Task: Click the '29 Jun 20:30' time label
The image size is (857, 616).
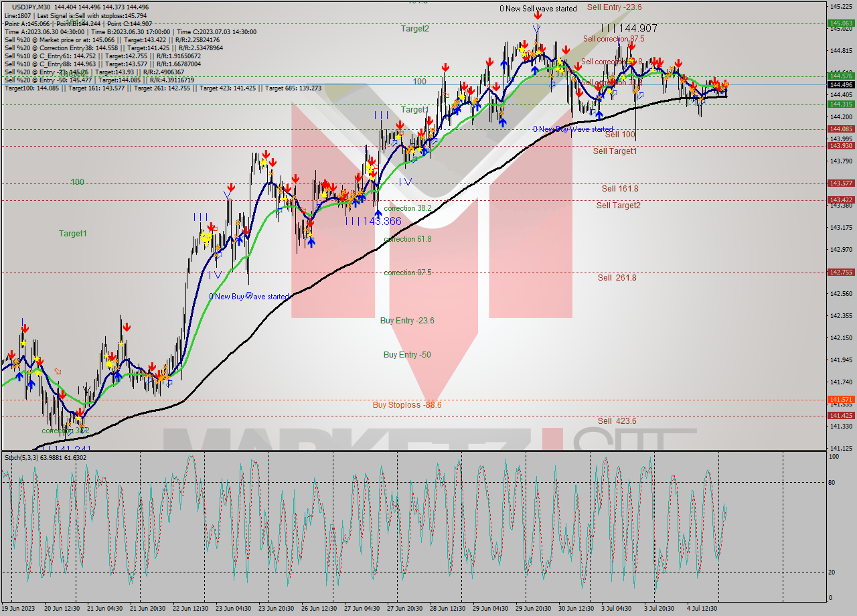Action: pyautogui.click(x=534, y=609)
